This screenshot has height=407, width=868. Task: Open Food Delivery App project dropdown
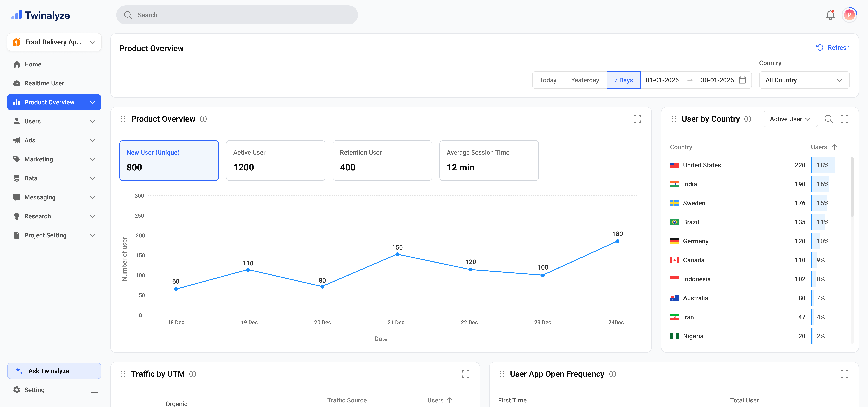tap(54, 42)
